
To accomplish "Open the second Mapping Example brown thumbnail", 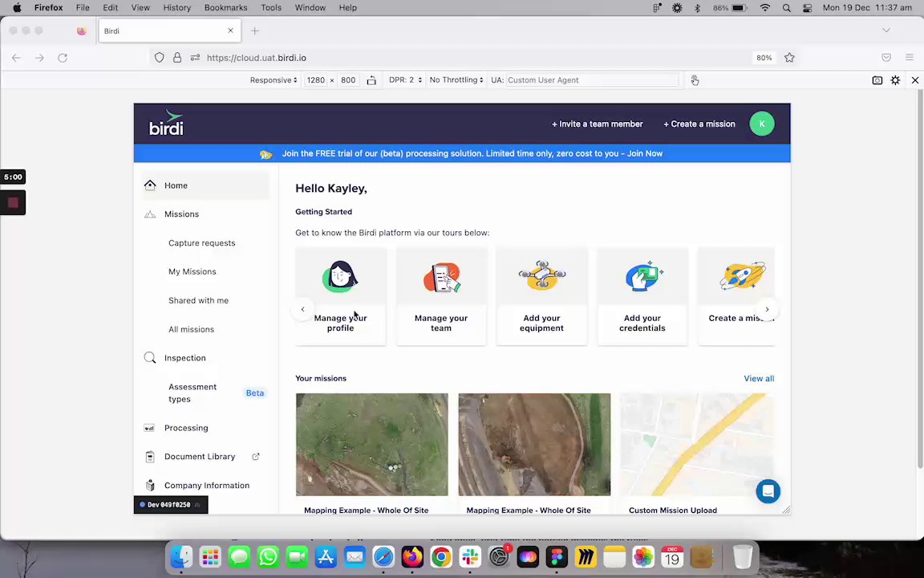I will [x=534, y=445].
